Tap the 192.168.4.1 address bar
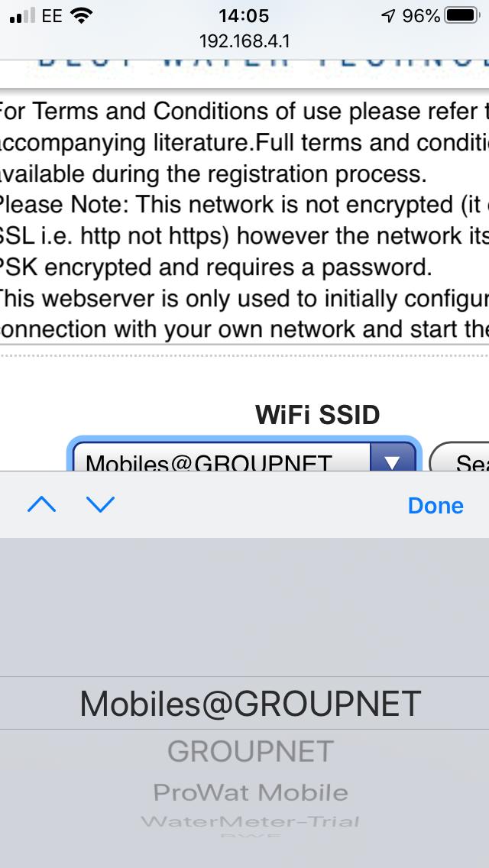 pyautogui.click(x=244, y=41)
